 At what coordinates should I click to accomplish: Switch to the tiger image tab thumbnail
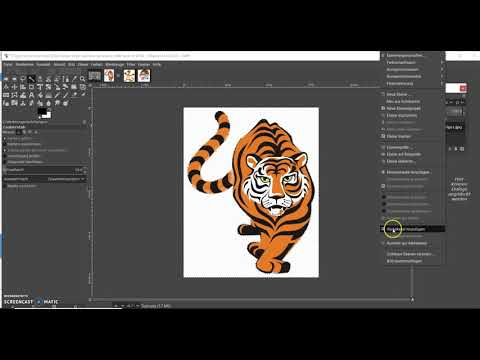[109, 76]
